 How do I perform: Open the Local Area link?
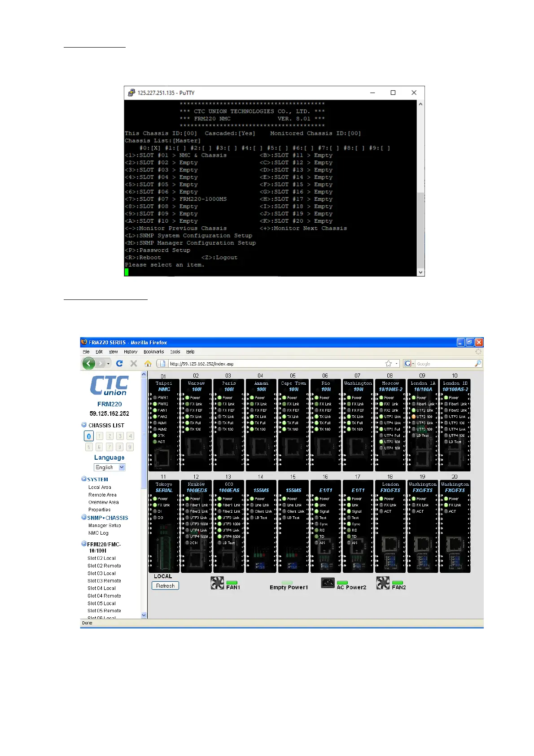100,487
